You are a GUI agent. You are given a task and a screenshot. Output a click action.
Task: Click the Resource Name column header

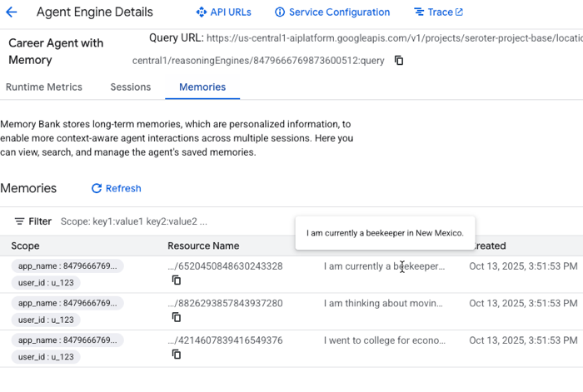click(x=203, y=246)
